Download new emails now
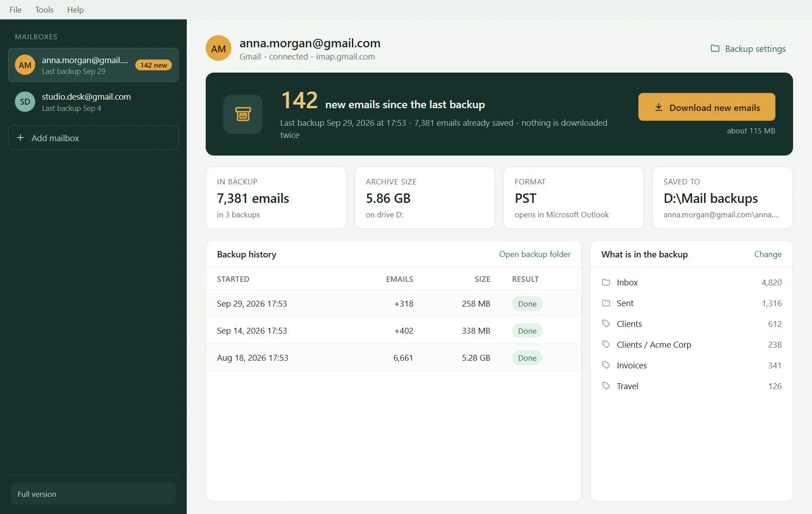This screenshot has width=812, height=514. pyautogui.click(x=706, y=107)
